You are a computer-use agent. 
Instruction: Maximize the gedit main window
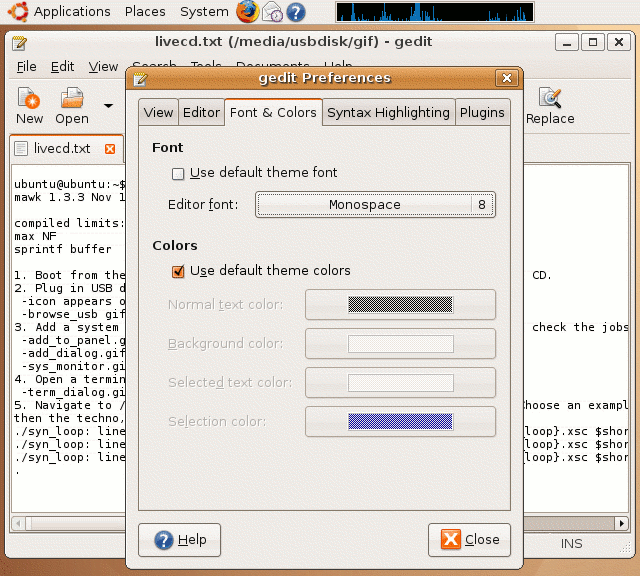pos(593,42)
